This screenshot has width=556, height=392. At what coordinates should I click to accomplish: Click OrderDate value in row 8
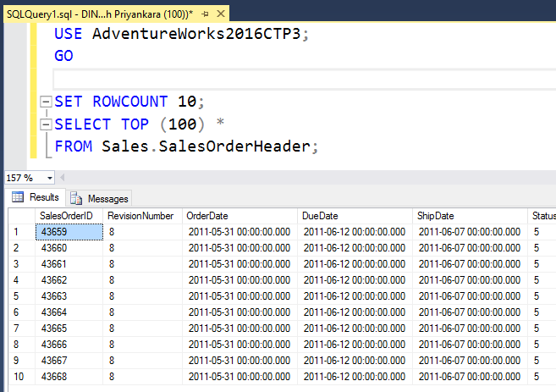[x=239, y=345]
